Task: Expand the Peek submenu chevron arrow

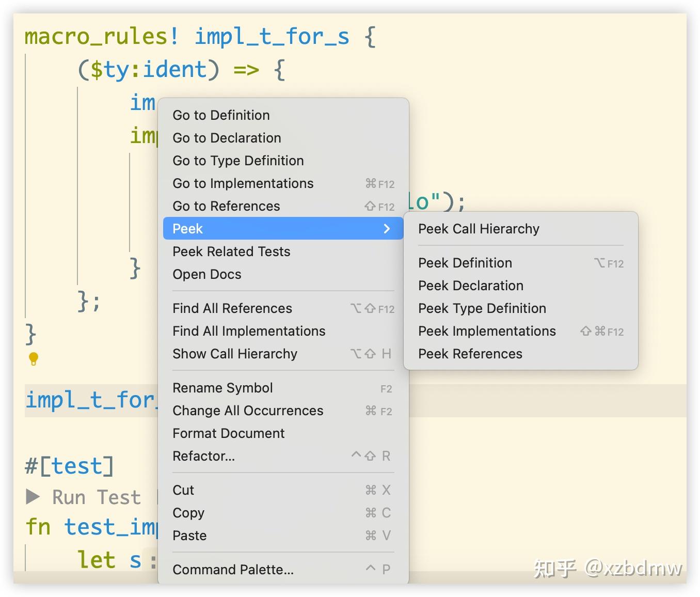Action: coord(387,228)
